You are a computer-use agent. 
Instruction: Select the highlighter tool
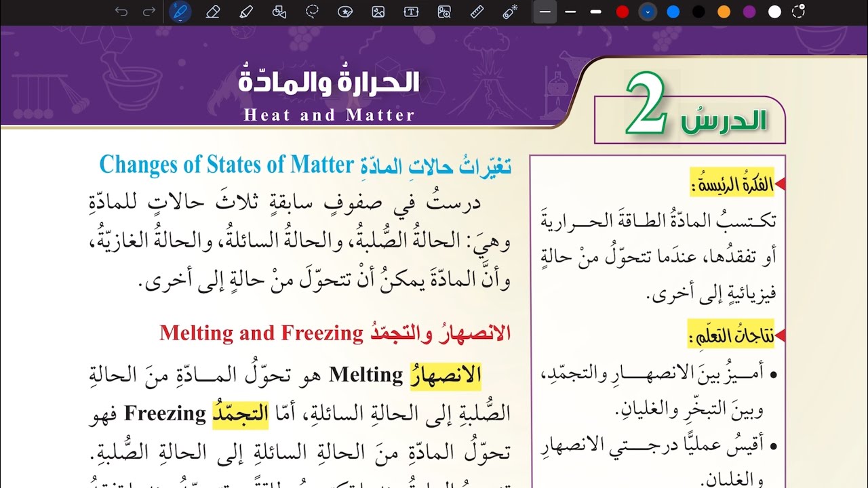[x=245, y=12]
